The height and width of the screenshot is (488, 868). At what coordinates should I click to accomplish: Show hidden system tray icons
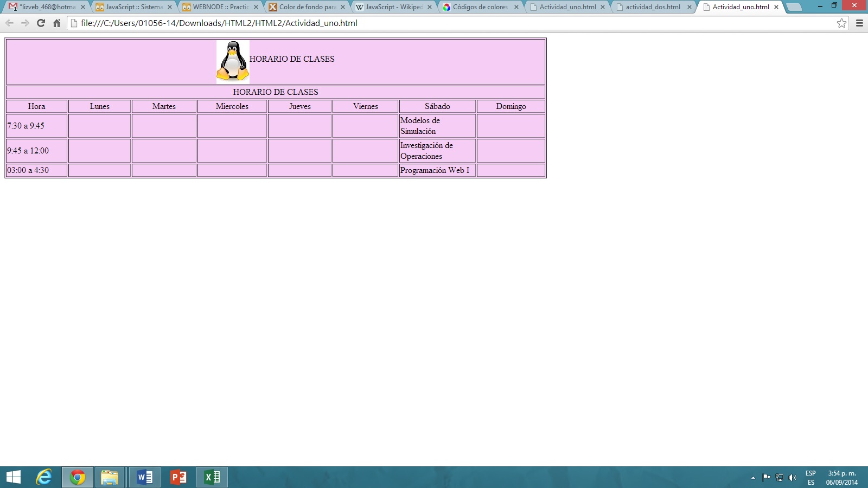pyautogui.click(x=753, y=478)
